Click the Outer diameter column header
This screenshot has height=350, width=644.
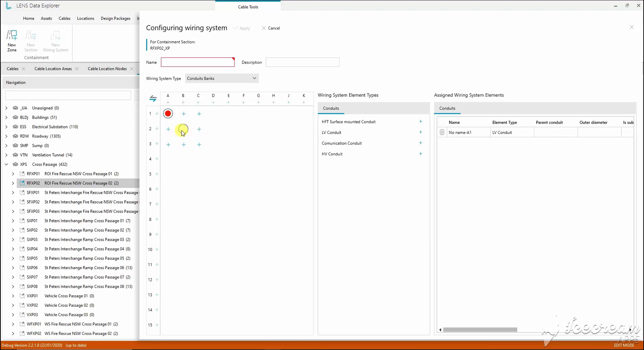pos(593,123)
